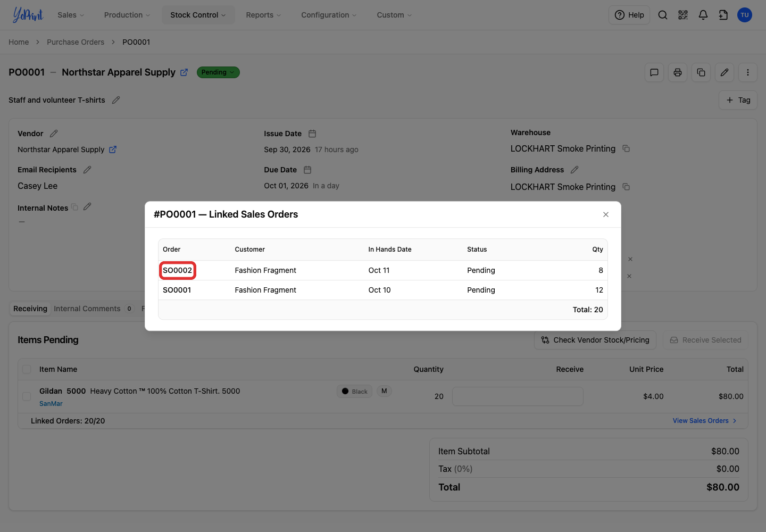766x532 pixels.
Task: Open Due Date calendar icon
Action: (307, 170)
